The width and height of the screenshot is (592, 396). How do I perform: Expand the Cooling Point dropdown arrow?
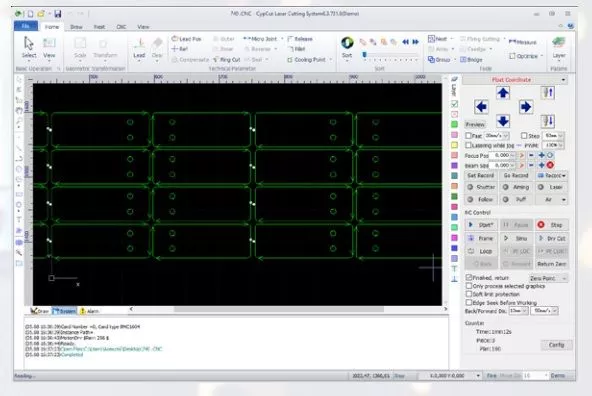(331, 60)
